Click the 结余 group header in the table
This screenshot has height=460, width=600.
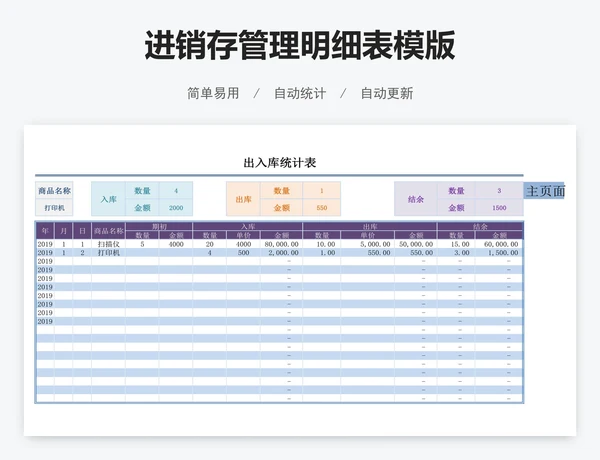[480, 227]
